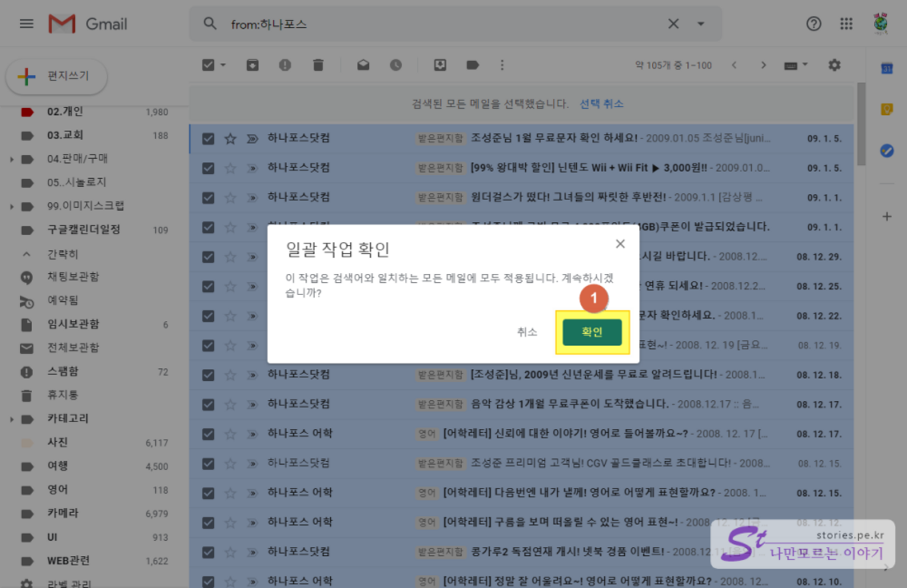Click the green 확인 button in dialog
Image resolution: width=907 pixels, height=588 pixels.
(x=592, y=332)
